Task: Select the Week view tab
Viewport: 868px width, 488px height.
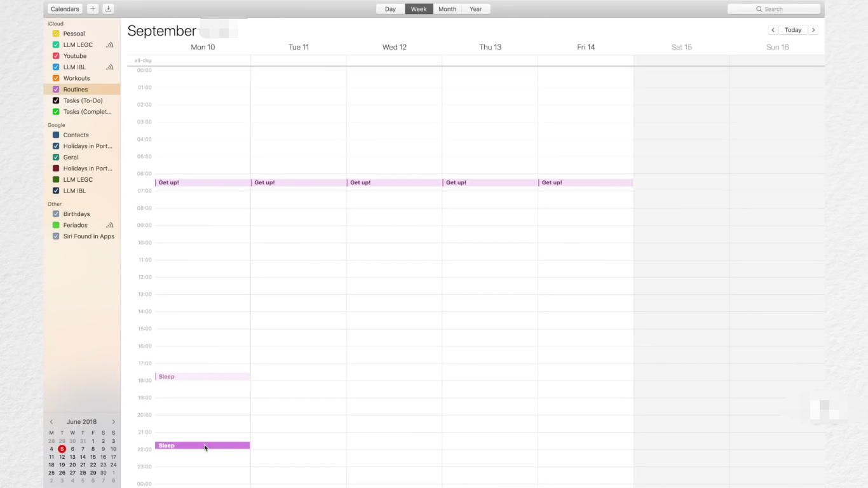Action: coord(419,9)
